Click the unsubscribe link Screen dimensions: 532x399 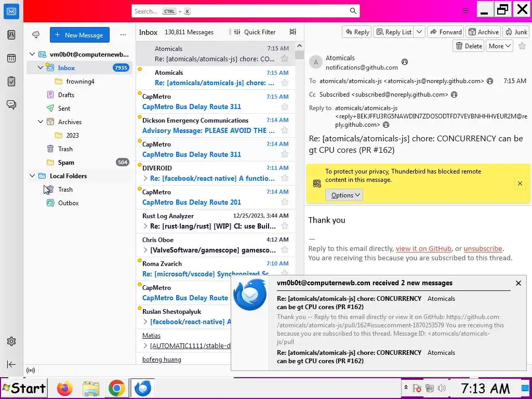[x=483, y=249]
